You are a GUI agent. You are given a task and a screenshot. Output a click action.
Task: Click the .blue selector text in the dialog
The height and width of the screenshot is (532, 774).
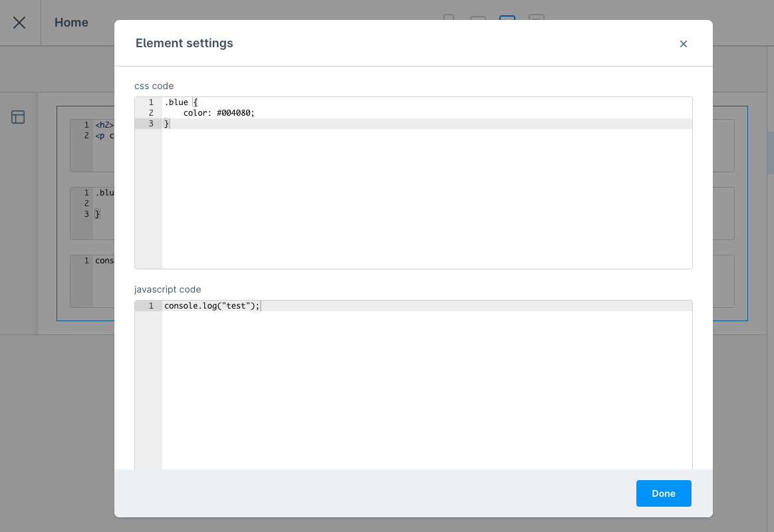click(x=176, y=102)
